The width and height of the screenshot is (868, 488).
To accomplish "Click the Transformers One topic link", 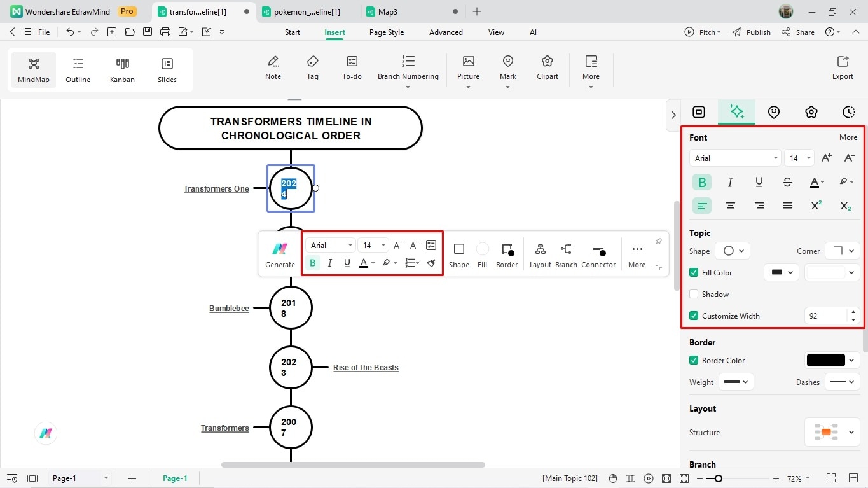I will coord(216,189).
